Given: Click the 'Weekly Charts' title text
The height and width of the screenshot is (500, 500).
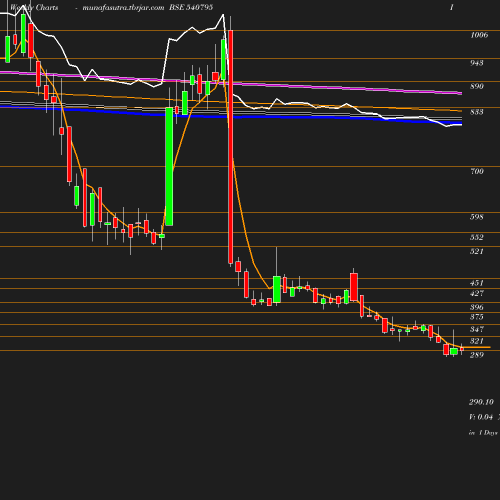Looking at the screenshot, I should pos(34,7).
